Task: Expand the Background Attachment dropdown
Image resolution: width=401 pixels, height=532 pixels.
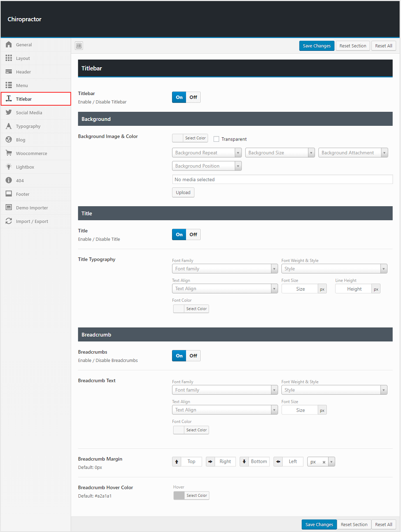Action: tap(353, 153)
